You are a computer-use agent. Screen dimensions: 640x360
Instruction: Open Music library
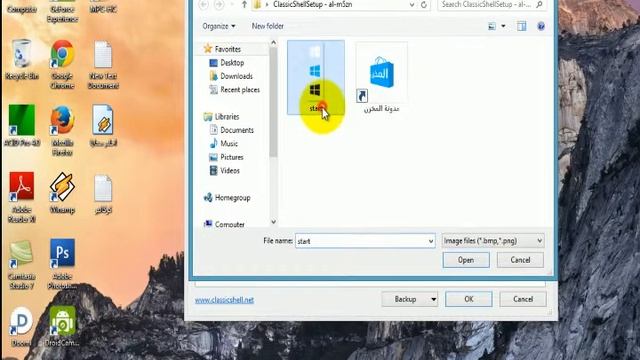[223, 144]
